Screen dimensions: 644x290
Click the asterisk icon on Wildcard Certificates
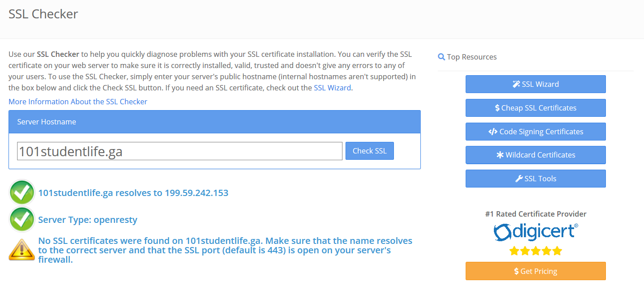click(x=500, y=155)
